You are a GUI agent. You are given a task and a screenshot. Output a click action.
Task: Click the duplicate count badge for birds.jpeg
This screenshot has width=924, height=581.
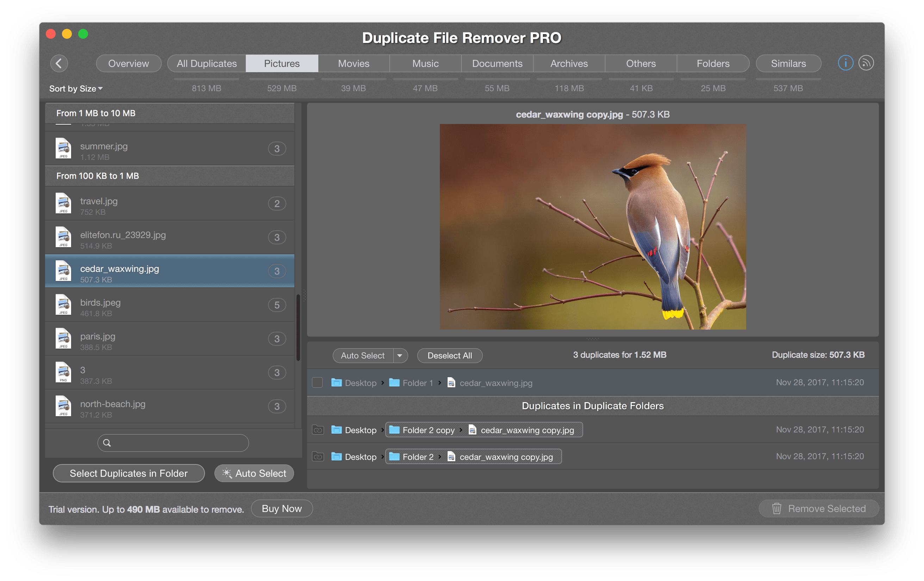pos(277,305)
